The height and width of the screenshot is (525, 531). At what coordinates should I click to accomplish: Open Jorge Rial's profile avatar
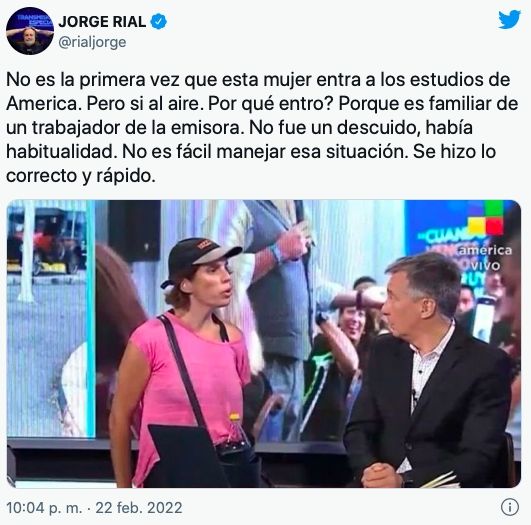(30, 31)
